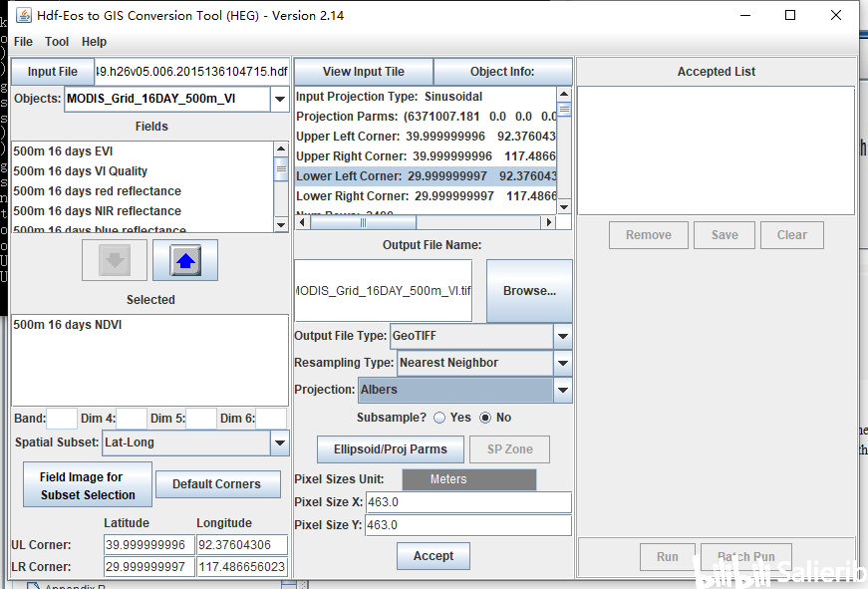Click the Accept button
The height and width of the screenshot is (589, 868).
434,556
